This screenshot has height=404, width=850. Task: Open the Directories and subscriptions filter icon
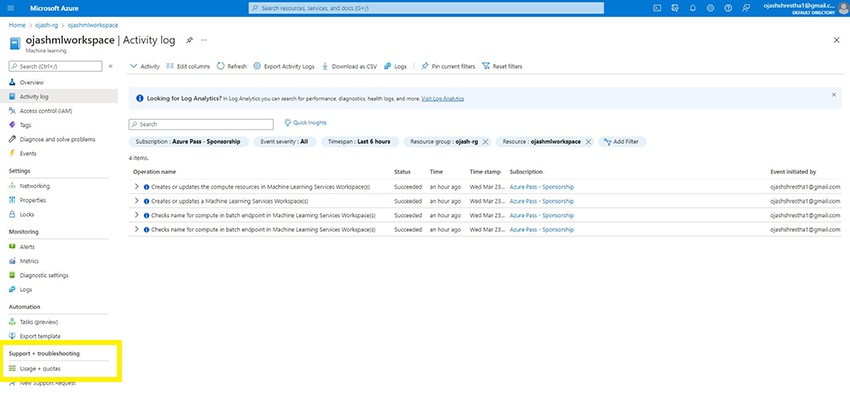pos(675,8)
